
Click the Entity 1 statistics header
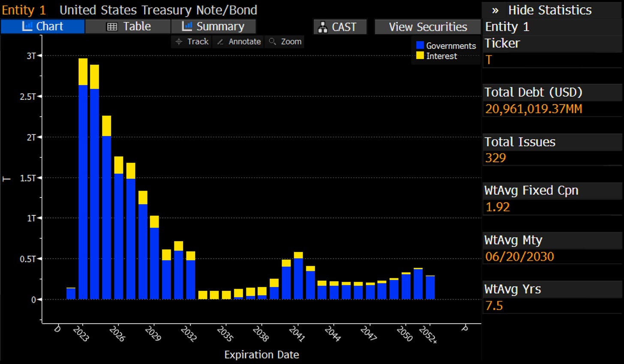tap(507, 27)
